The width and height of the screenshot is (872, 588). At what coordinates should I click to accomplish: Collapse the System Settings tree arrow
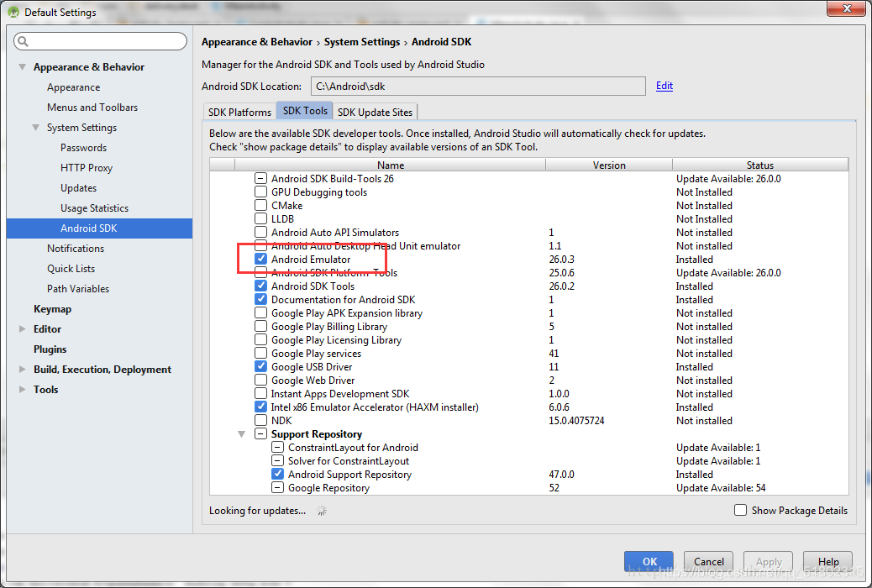35,128
